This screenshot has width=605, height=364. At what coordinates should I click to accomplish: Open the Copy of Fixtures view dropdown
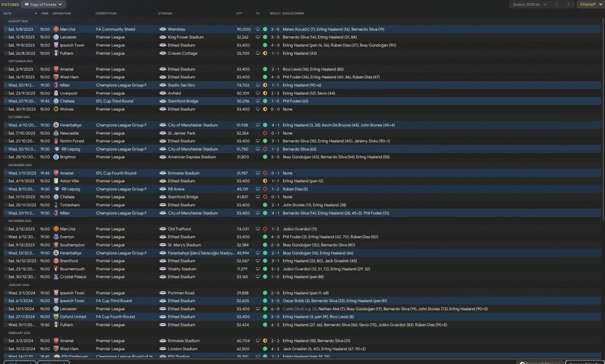(44, 5)
